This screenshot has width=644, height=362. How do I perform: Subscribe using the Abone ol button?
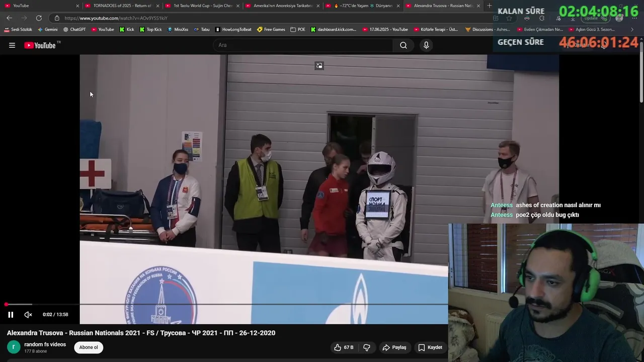click(x=89, y=347)
